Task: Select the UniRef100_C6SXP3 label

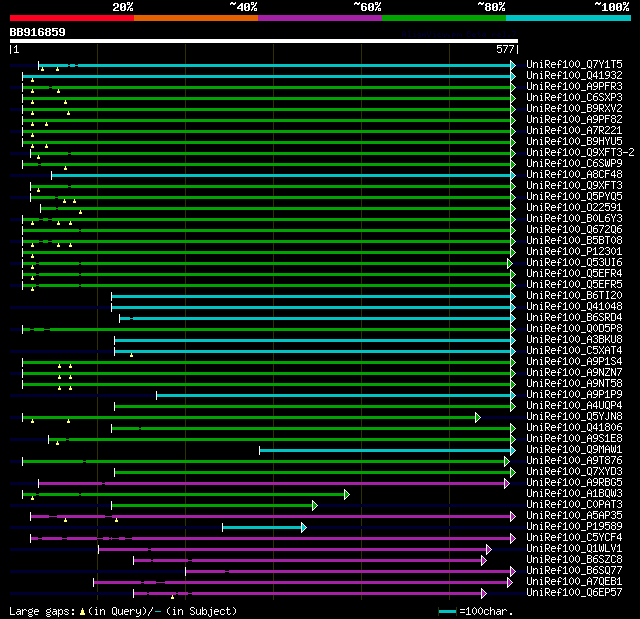Action: [574, 98]
